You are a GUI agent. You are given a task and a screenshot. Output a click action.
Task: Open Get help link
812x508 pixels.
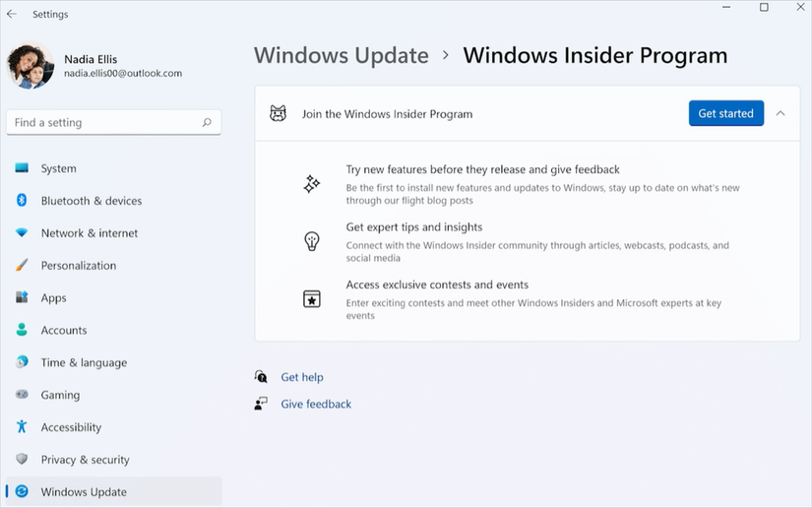302,377
